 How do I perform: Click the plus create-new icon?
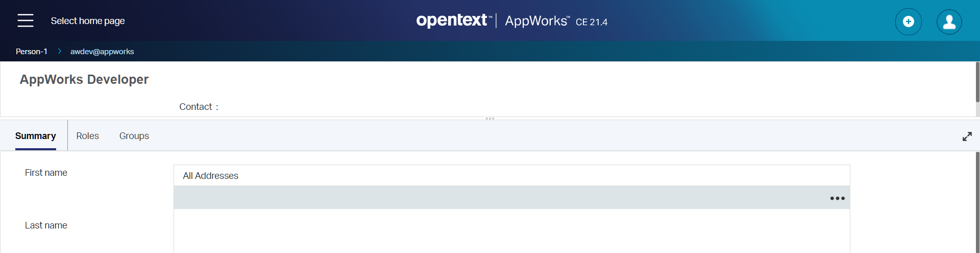pos(908,21)
